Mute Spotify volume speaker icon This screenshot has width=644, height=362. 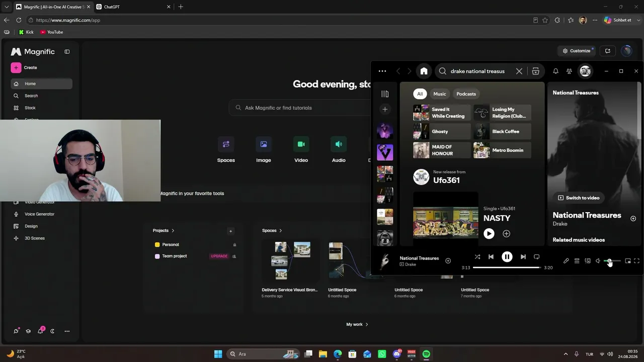(x=598, y=261)
